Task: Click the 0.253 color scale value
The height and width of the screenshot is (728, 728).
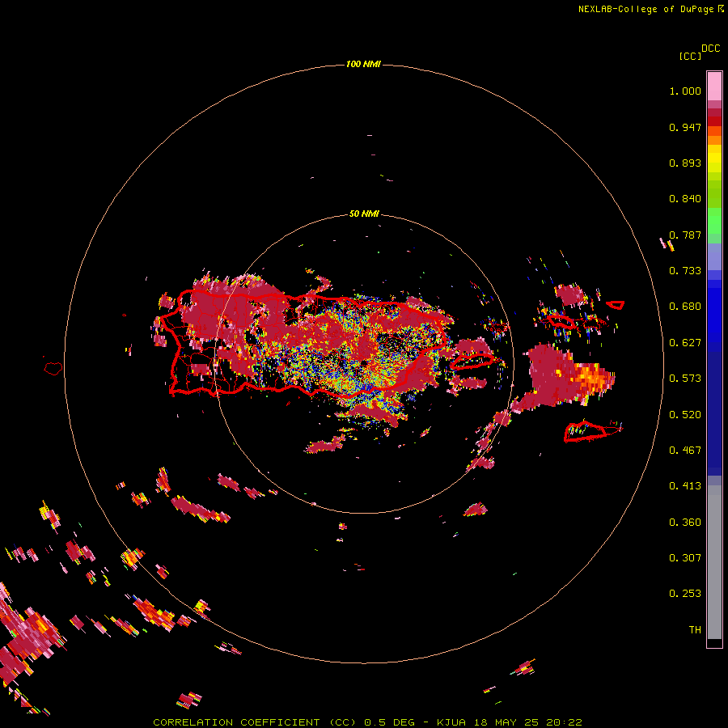Action: pyautogui.click(x=685, y=594)
